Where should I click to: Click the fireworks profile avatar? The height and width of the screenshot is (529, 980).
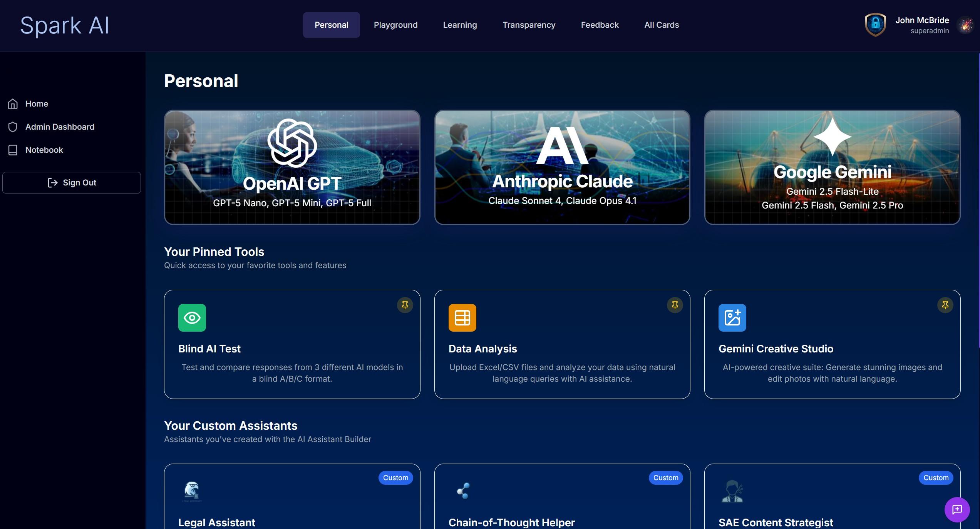(966, 25)
